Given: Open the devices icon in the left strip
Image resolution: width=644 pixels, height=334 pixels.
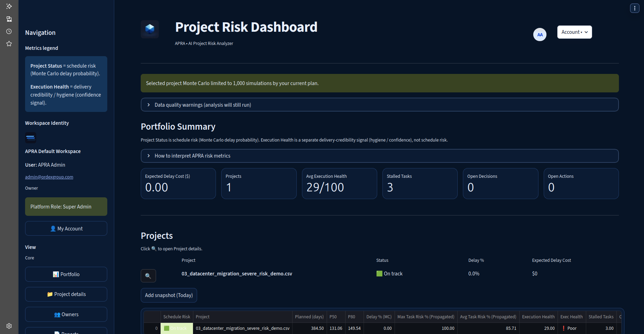Looking at the screenshot, I should click(x=9, y=19).
